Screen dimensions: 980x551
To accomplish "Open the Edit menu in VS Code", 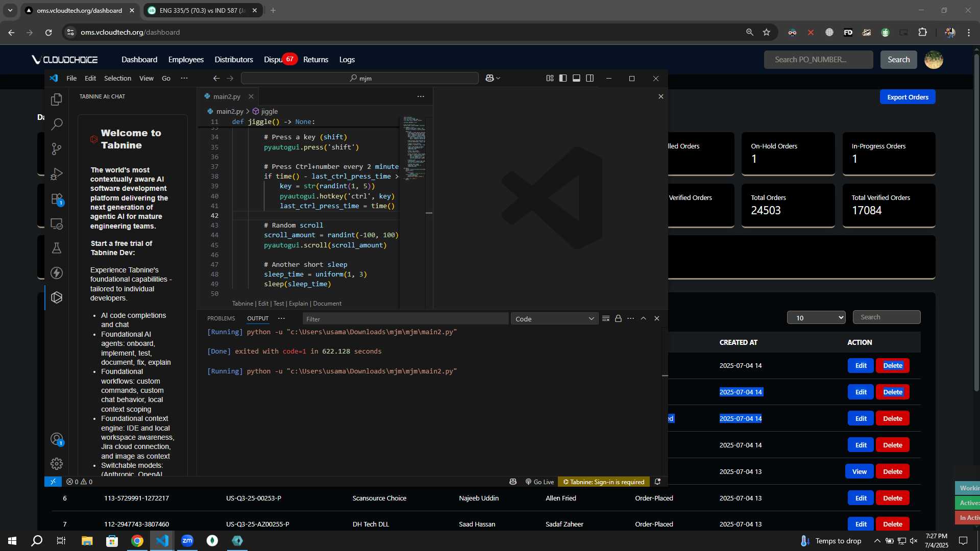I will (90, 78).
